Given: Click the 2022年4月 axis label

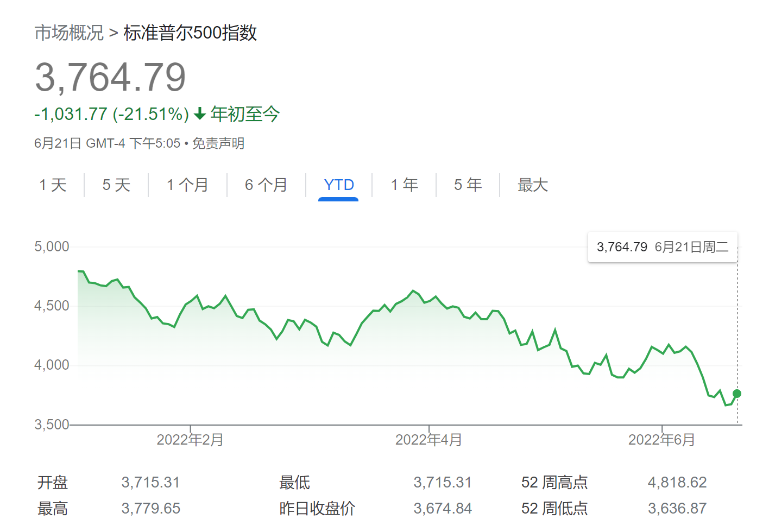Looking at the screenshot, I should coord(428,440).
